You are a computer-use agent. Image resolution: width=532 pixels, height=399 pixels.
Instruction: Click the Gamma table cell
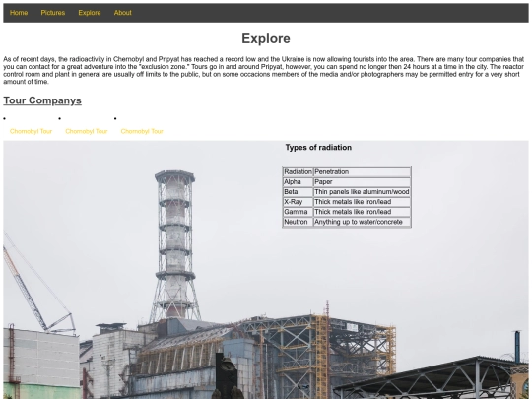click(298, 212)
